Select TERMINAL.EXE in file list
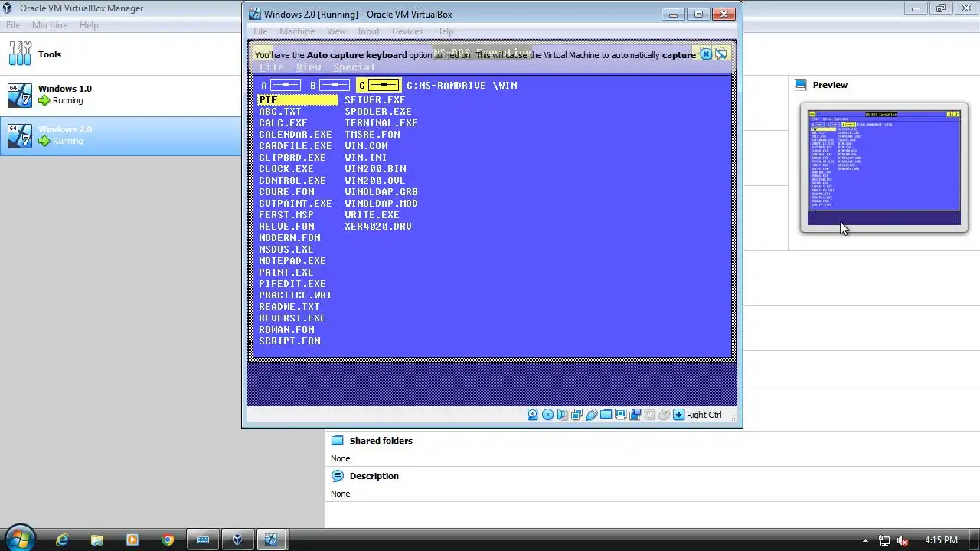Viewport: 980px width, 551px height. tap(381, 123)
